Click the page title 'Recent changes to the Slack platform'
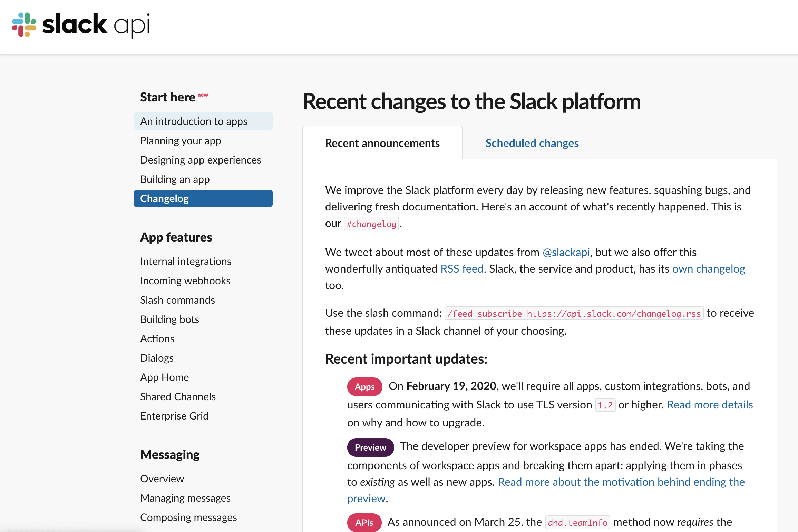 pos(471,102)
